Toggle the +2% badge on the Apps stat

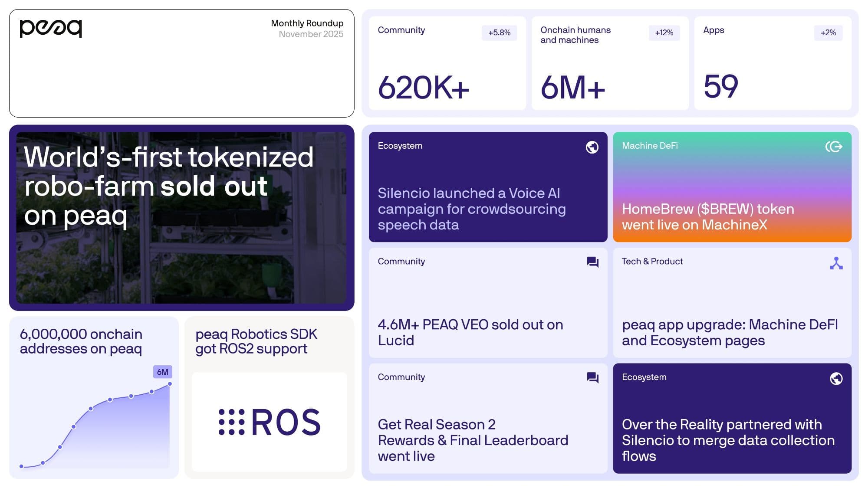click(x=828, y=33)
